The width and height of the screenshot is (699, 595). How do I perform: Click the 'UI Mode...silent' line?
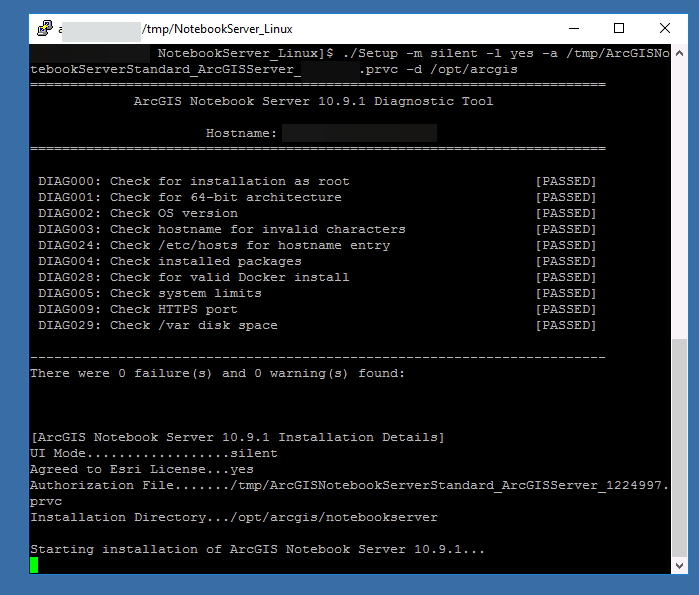154,454
